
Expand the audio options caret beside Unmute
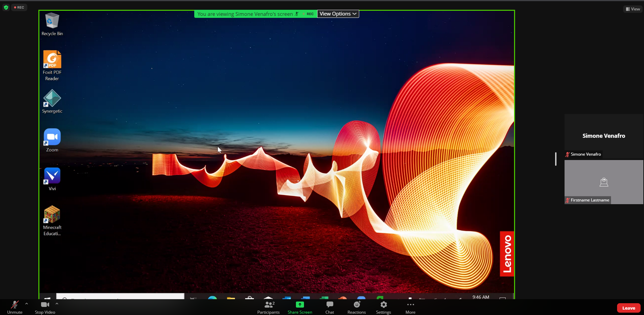point(27,304)
